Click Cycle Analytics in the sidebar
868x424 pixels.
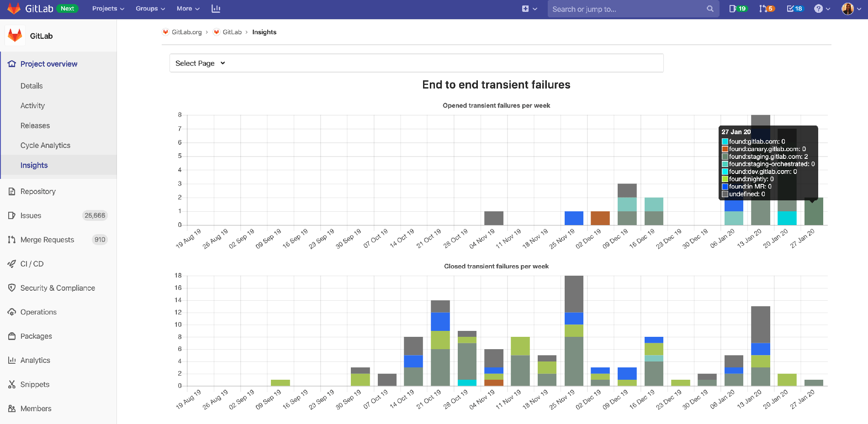[45, 145]
